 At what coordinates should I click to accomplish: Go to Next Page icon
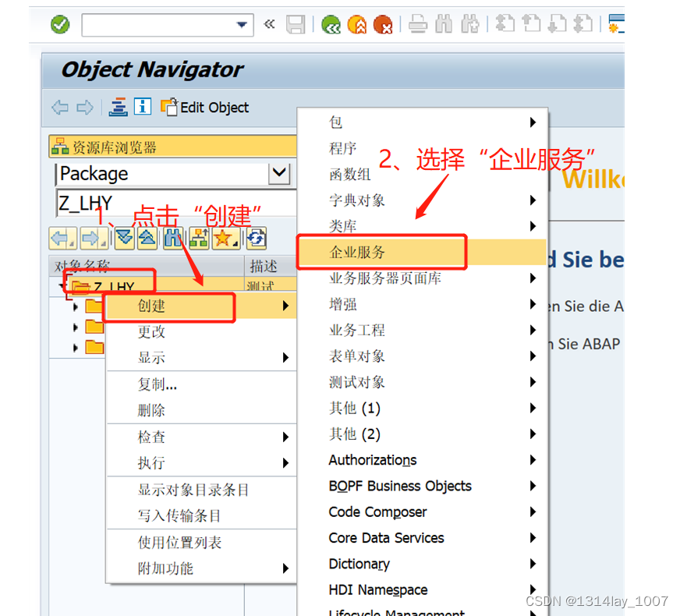pos(557,24)
